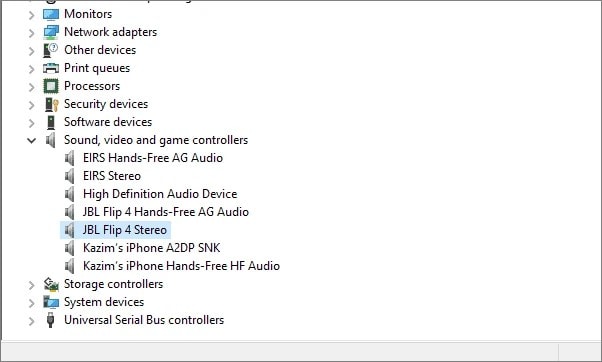Screen dimensions: 602x362
Task: Select Kazim's iPhone A2DP SNK entry
Action: [x=152, y=248]
